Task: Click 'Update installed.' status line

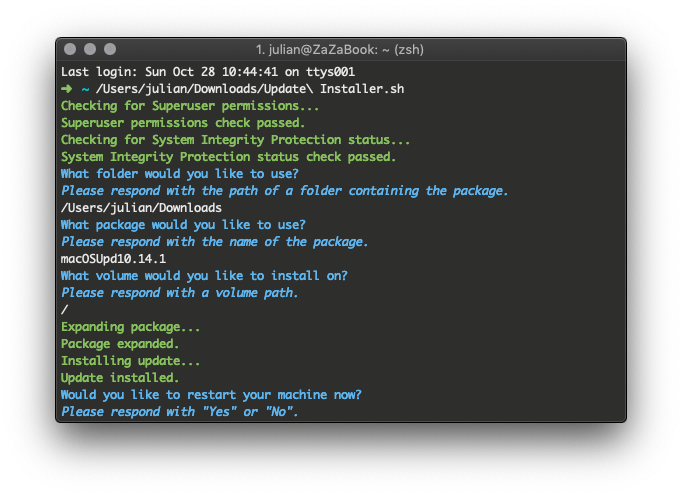Action: point(120,378)
